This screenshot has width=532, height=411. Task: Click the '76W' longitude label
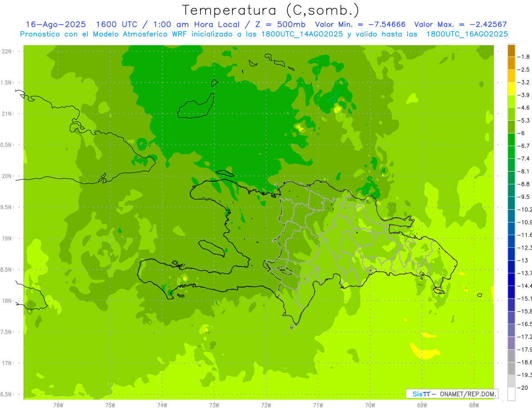coord(58,405)
